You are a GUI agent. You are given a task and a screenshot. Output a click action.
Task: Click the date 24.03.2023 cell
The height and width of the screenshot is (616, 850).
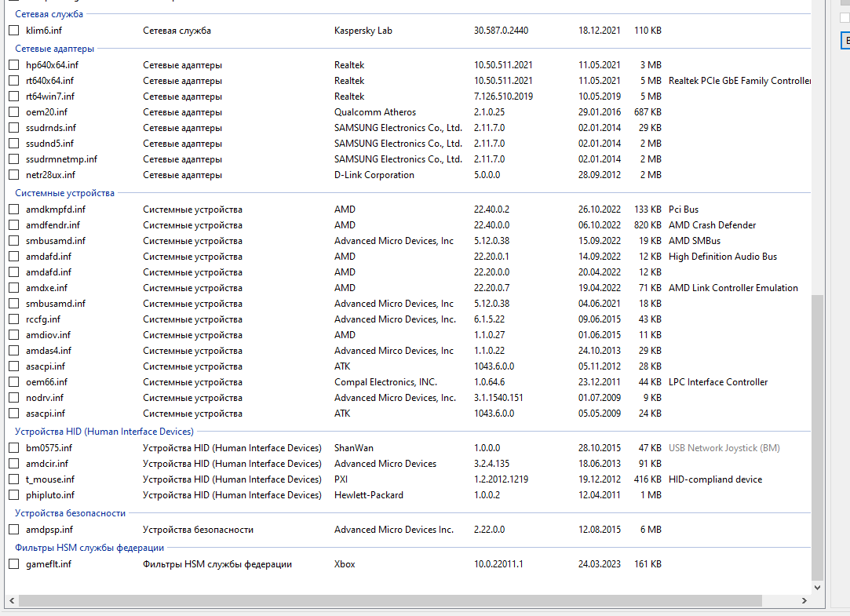(600, 564)
